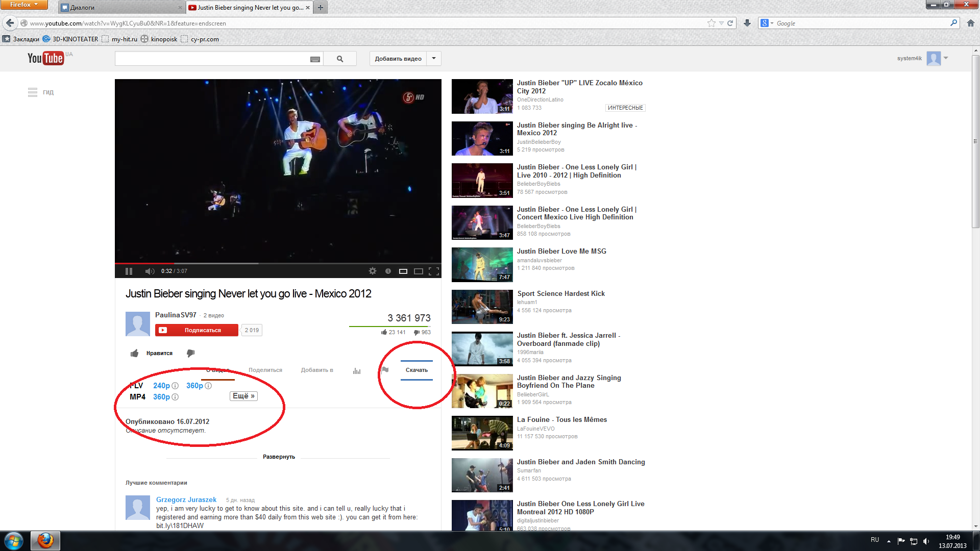Open the system4ik user avatar
980x551 pixels.
pyautogui.click(x=934, y=59)
